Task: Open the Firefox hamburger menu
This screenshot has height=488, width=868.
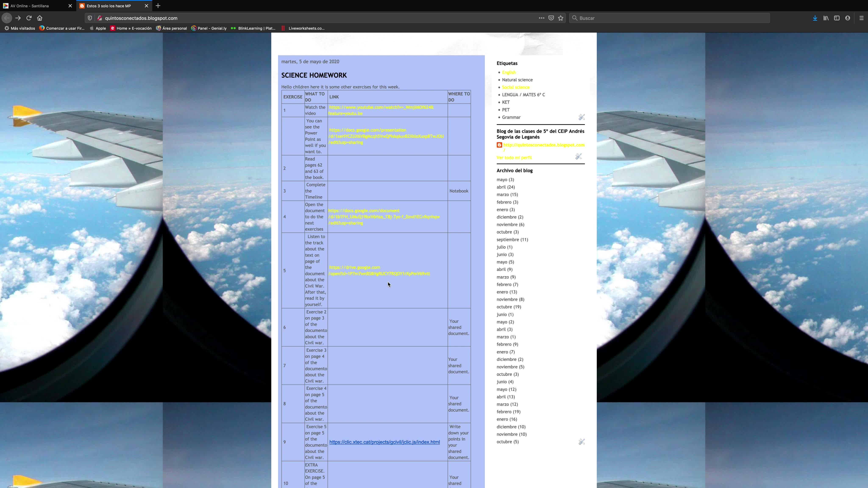Action: 861,18
